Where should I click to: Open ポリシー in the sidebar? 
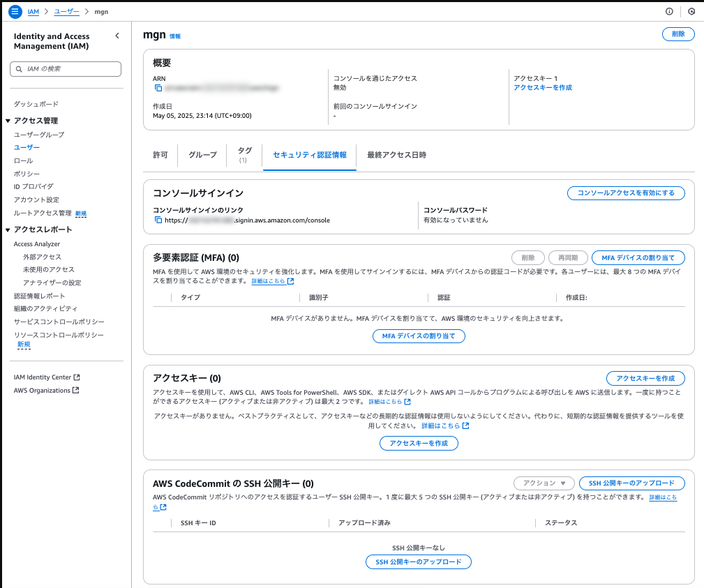(27, 174)
